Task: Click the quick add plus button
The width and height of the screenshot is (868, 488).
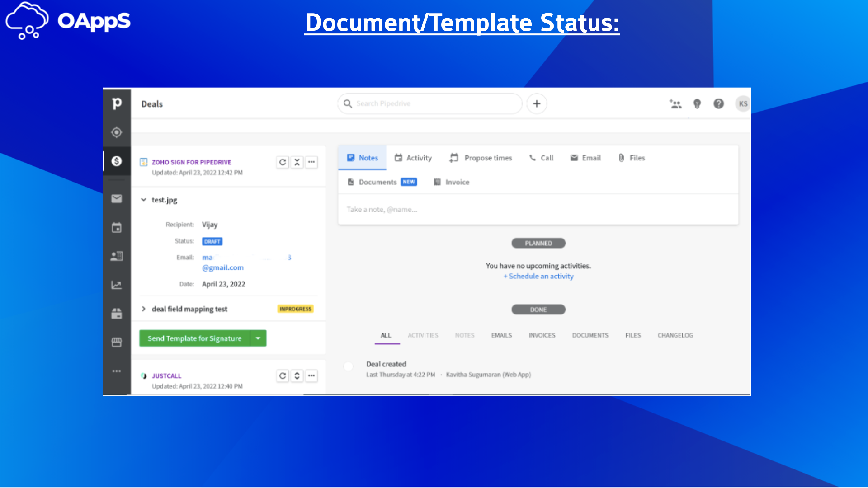Action: pyautogui.click(x=537, y=103)
